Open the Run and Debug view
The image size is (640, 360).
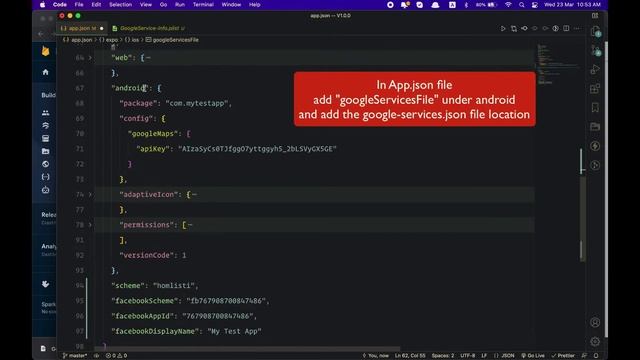click(595, 69)
